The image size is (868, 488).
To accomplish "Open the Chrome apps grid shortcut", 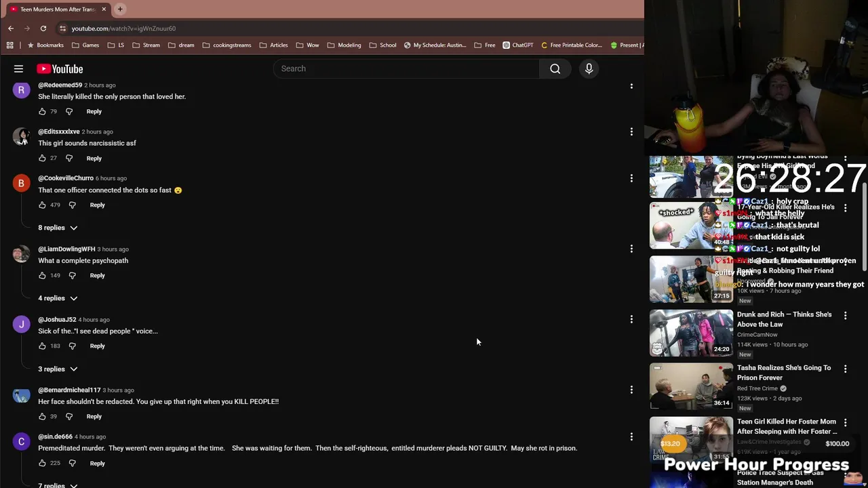I will click(9, 45).
